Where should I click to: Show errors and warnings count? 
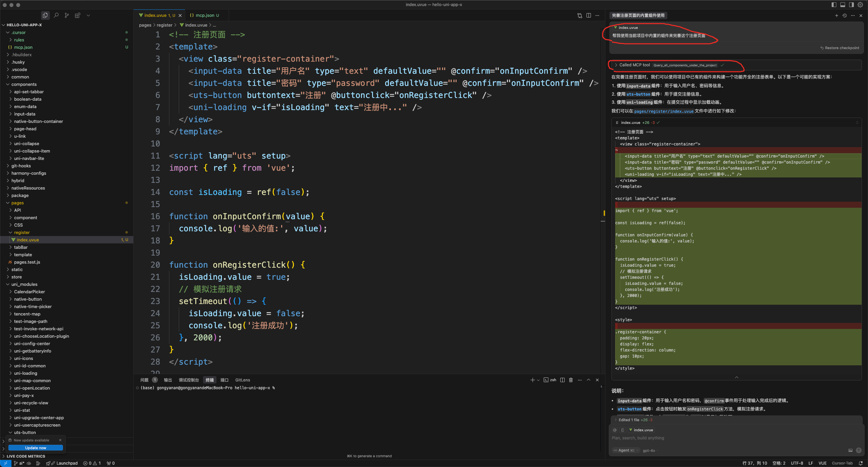click(x=92, y=463)
